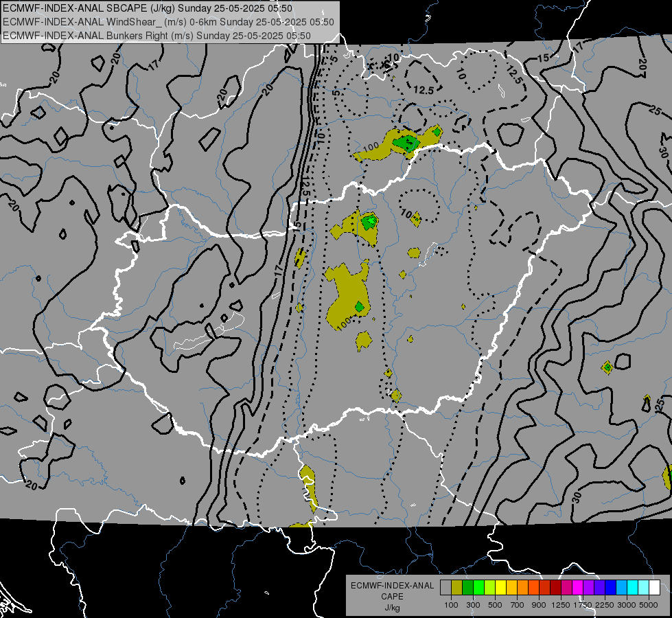Select the light azure blue legend swatch
The height and width of the screenshot is (618, 672).
coord(622,587)
